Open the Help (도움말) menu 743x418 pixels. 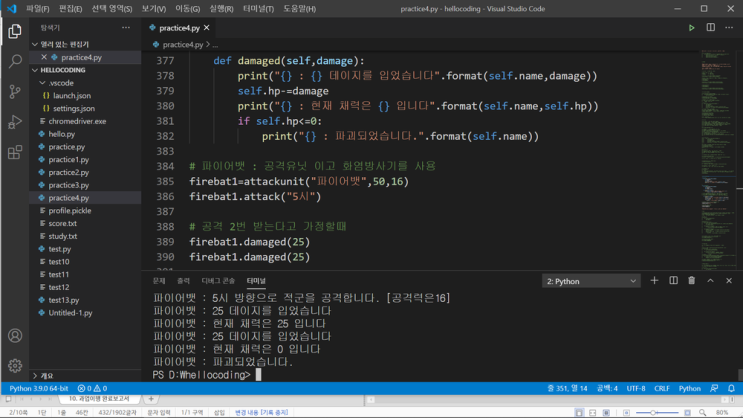(x=299, y=9)
